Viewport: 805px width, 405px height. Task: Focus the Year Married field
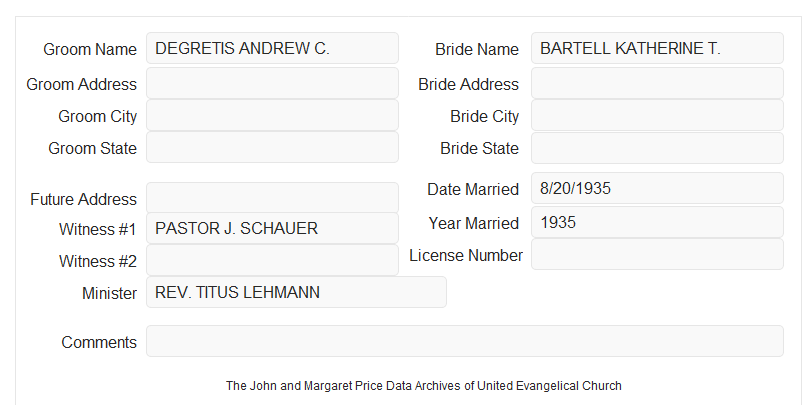[657, 222]
